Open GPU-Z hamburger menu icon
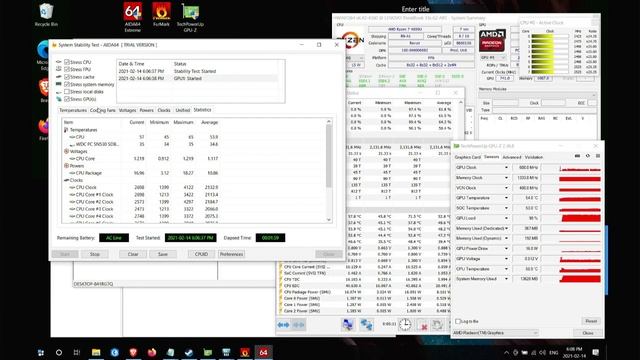640x360 pixels. 598,156
